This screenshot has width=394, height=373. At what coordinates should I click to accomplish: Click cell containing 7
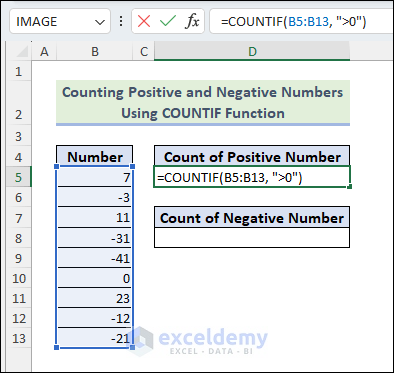[95, 177]
